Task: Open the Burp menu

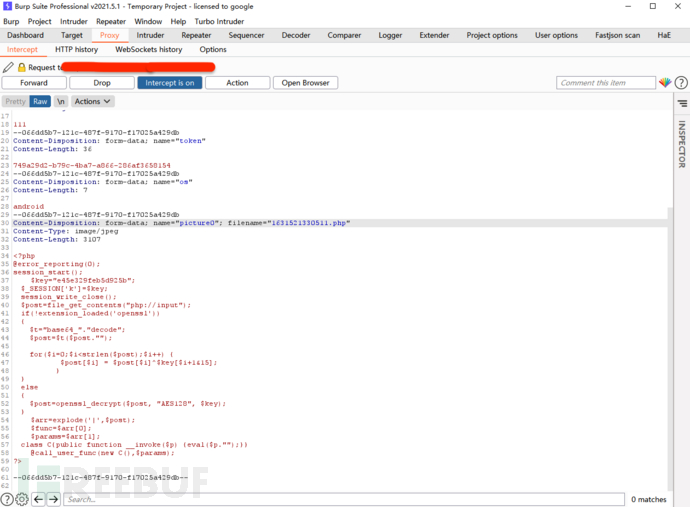Action: 11,21
